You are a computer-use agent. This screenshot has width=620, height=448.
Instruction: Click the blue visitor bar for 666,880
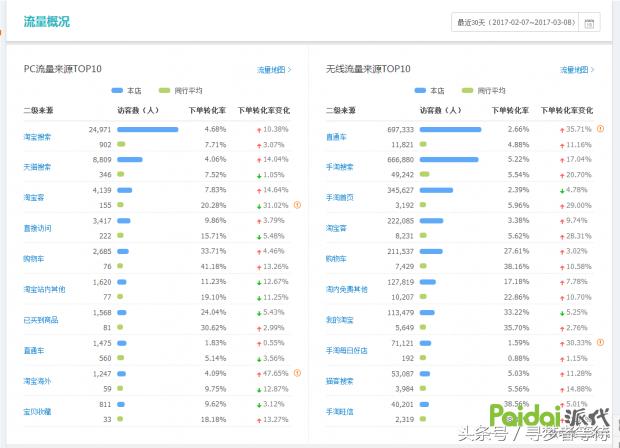449,159
